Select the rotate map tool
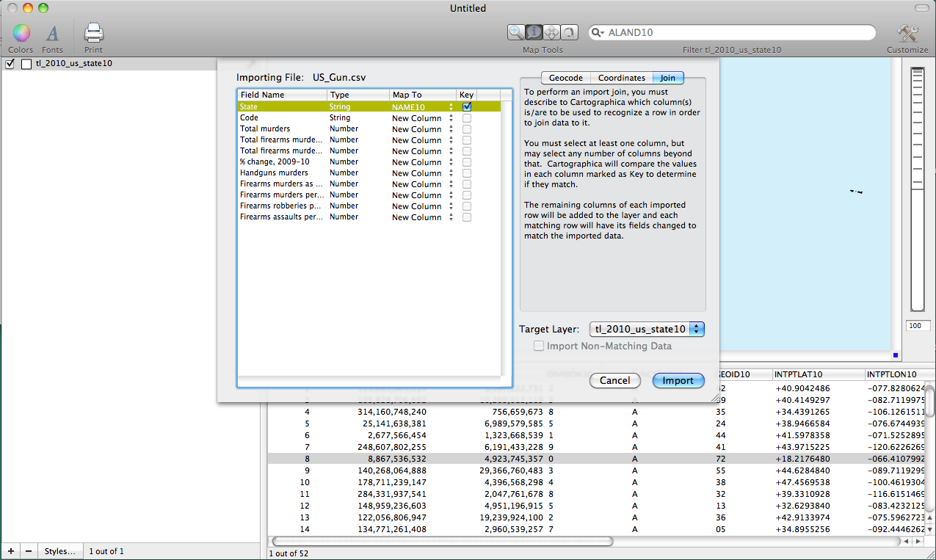 (x=569, y=32)
